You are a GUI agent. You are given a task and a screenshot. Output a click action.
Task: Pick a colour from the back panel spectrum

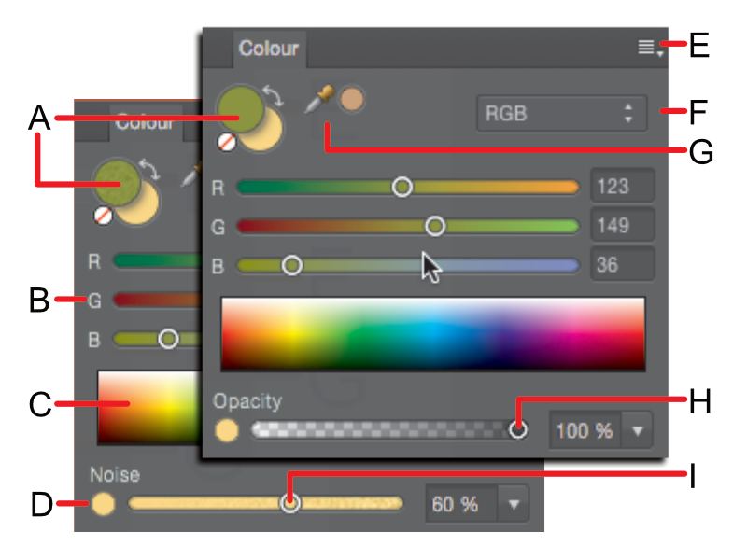[x=149, y=408]
